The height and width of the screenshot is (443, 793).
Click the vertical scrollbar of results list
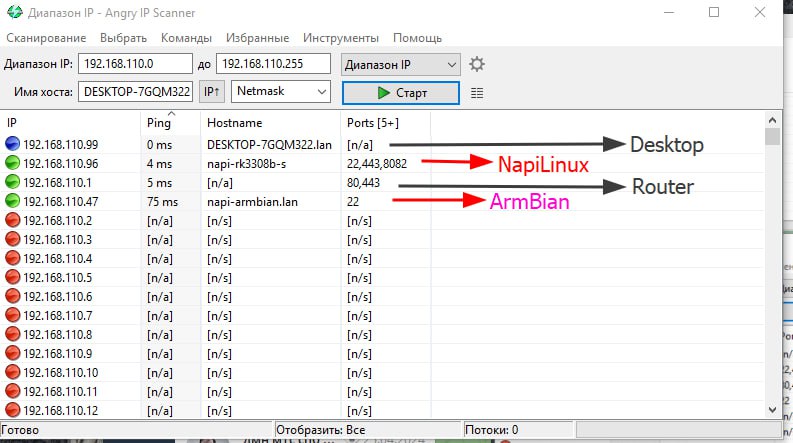[771, 270]
